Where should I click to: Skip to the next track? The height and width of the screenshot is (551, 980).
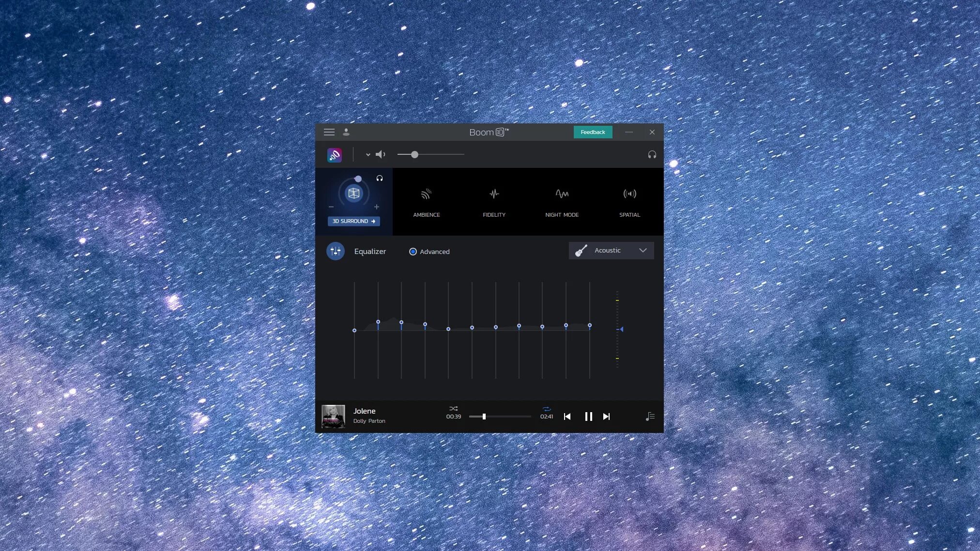click(x=606, y=417)
